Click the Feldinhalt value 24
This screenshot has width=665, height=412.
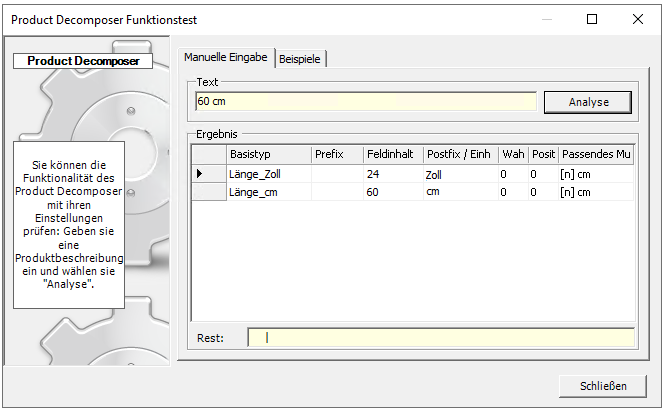click(394, 174)
